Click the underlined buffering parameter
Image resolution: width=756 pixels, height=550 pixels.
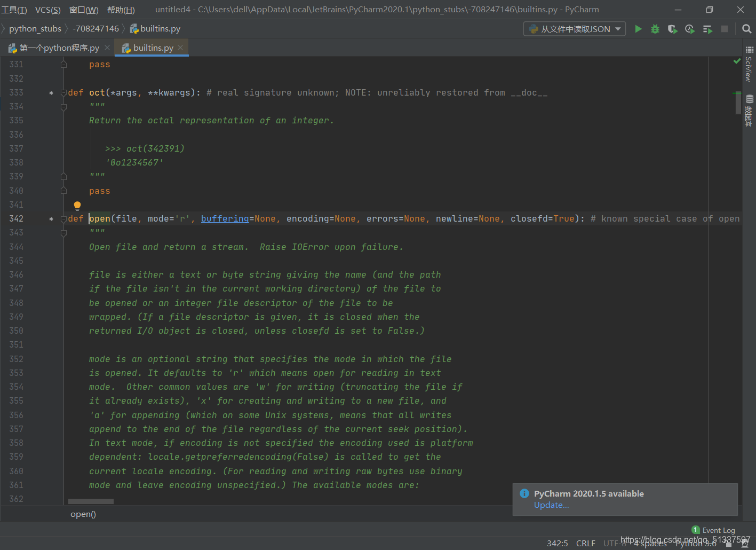pos(225,218)
